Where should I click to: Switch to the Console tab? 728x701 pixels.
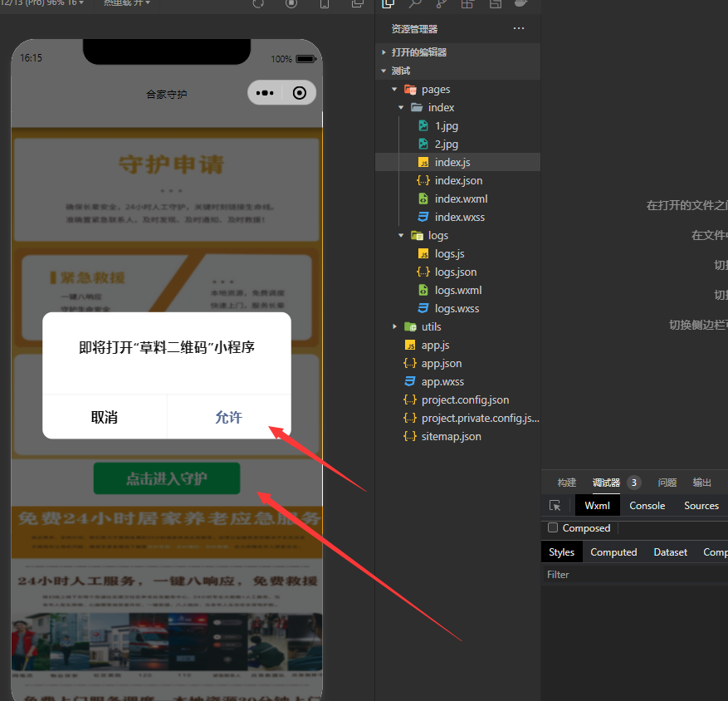(x=647, y=506)
